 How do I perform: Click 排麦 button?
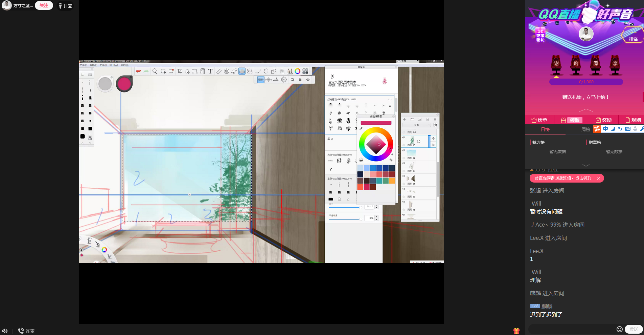65,6
